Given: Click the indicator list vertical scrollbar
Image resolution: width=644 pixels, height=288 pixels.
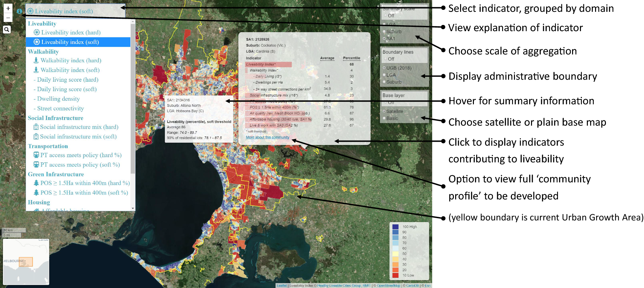Looking at the screenshot, I should tap(133, 98).
